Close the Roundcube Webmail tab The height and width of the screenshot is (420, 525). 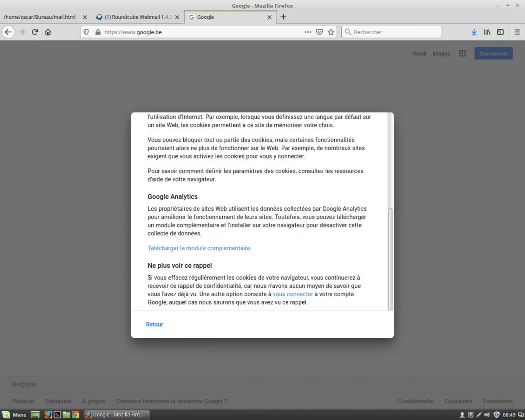click(177, 17)
